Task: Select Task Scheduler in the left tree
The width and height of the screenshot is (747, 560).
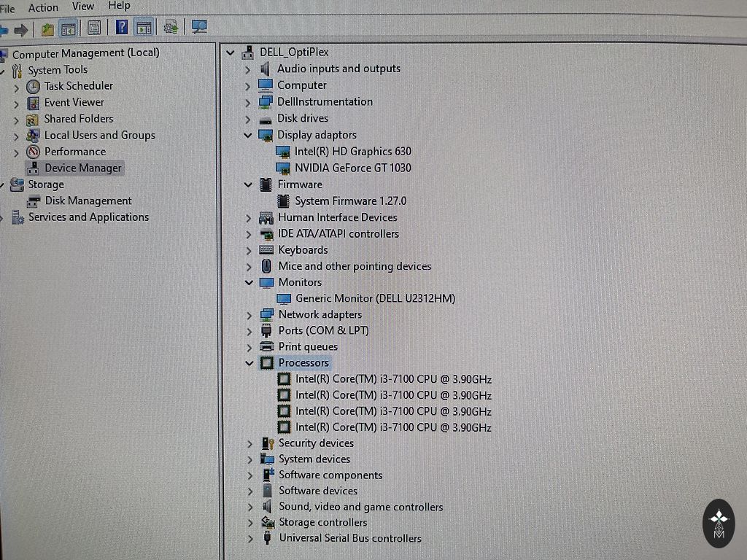Action: (x=79, y=86)
